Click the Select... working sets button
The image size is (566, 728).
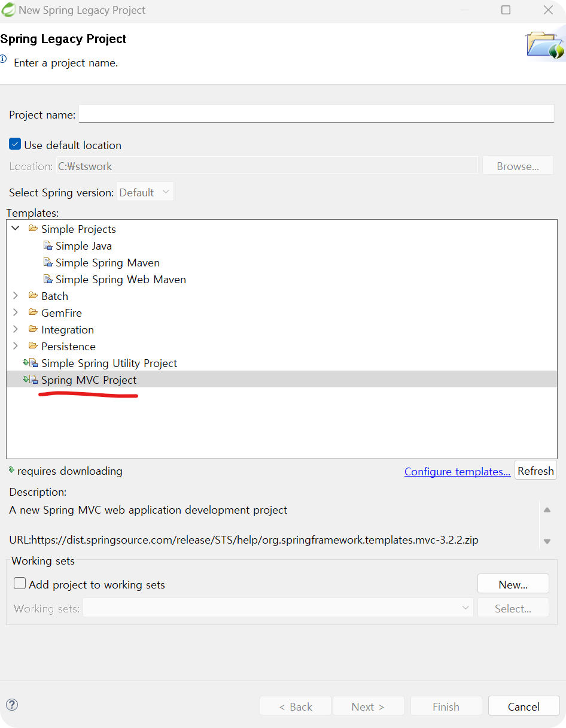pos(513,608)
